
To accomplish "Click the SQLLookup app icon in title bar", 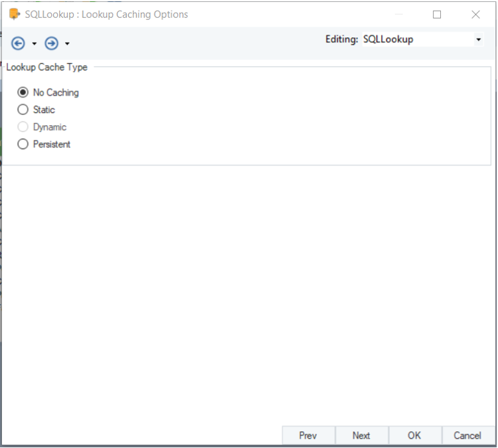I will [15, 15].
